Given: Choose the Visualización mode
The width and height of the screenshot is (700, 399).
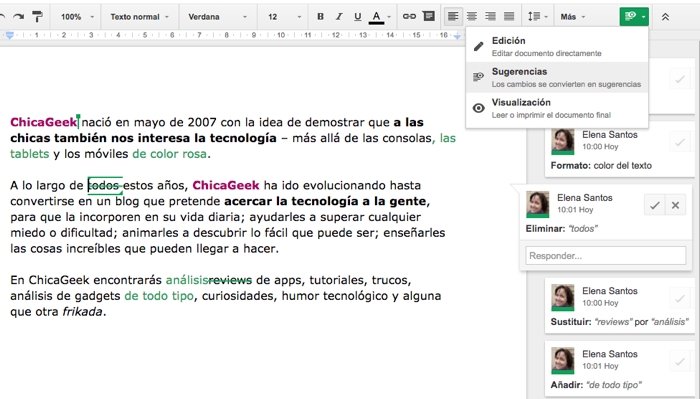Looking at the screenshot, I should coord(557,108).
